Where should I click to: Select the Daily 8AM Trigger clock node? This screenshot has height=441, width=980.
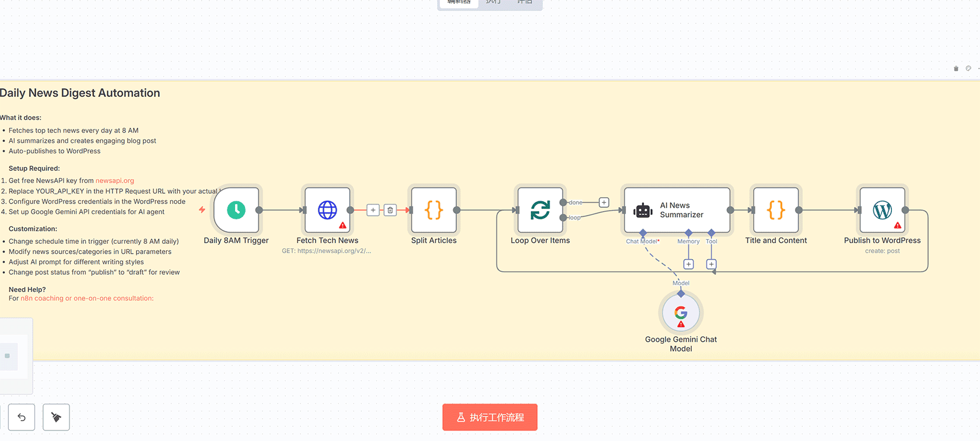[236, 210]
